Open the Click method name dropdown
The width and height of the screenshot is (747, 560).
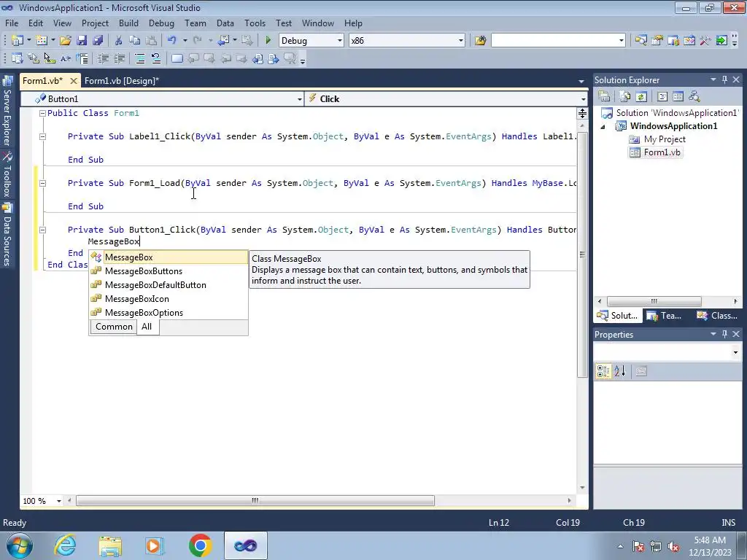point(583,99)
